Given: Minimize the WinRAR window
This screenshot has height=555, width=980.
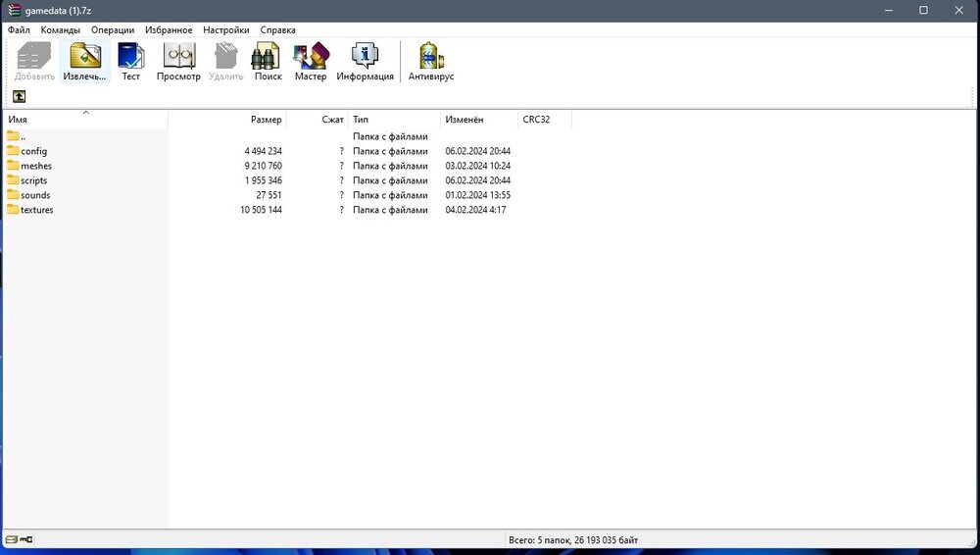Looking at the screenshot, I should [x=889, y=11].
